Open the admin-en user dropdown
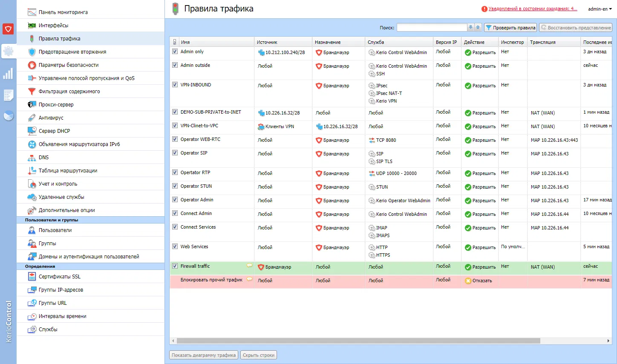617x364 pixels. [x=600, y=9]
